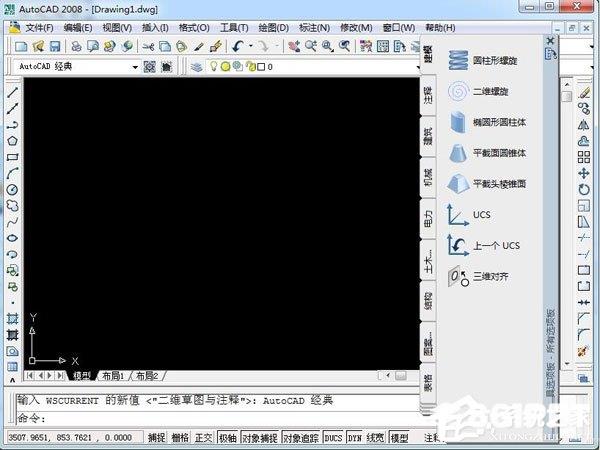The height and width of the screenshot is (450, 600).
Task: Open the 修改(M) menu
Action: (356, 28)
